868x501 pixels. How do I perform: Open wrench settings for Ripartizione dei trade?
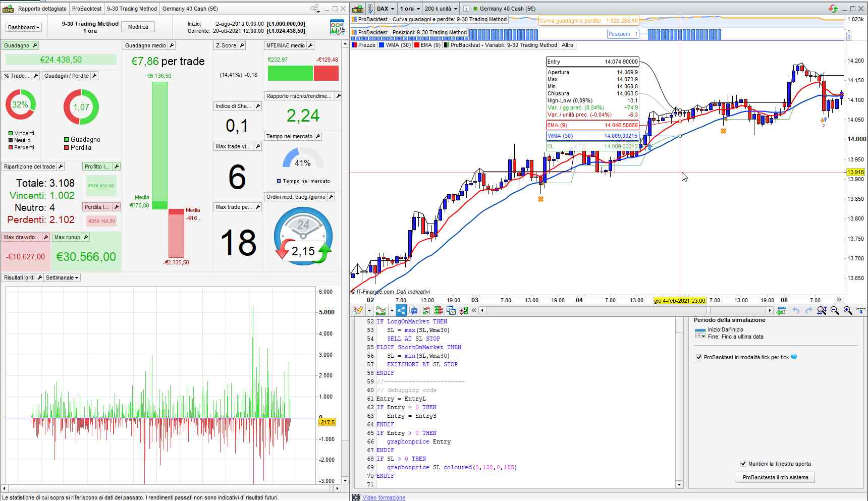click(61, 166)
